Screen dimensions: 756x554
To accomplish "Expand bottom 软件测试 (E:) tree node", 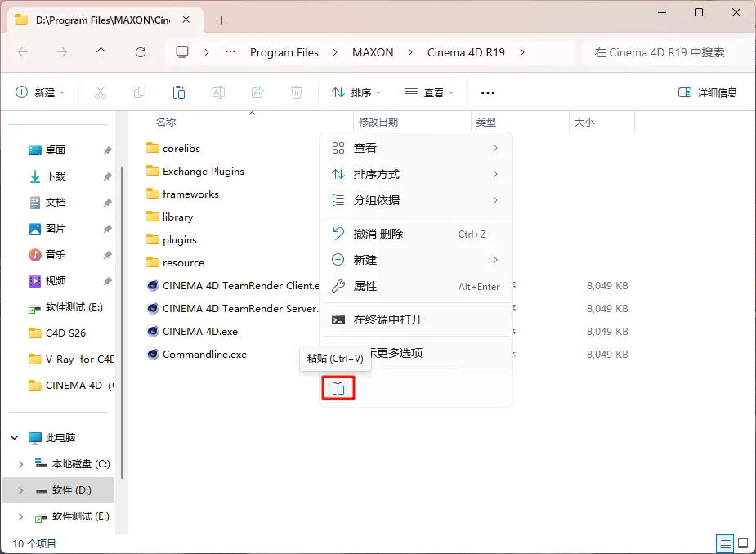I will click(x=20, y=516).
